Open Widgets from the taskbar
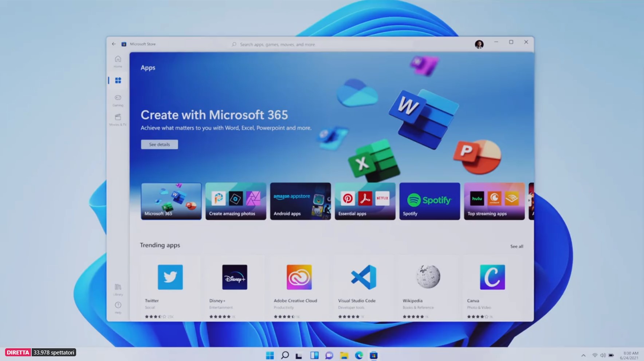 [x=314, y=355]
